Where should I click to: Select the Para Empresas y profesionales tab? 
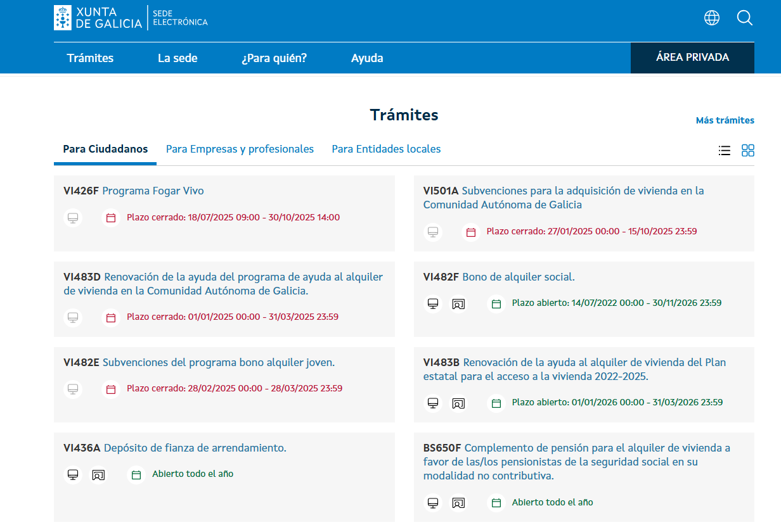coord(240,149)
